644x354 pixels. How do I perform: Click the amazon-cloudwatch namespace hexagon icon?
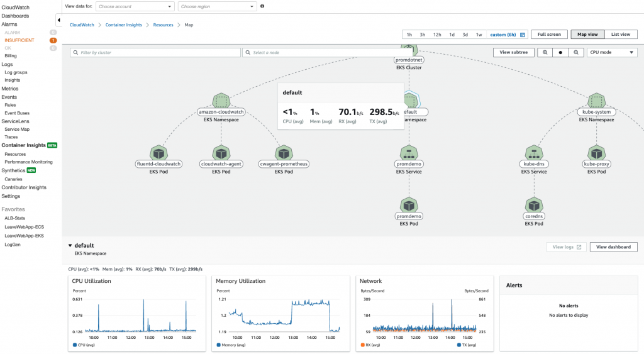221,101
